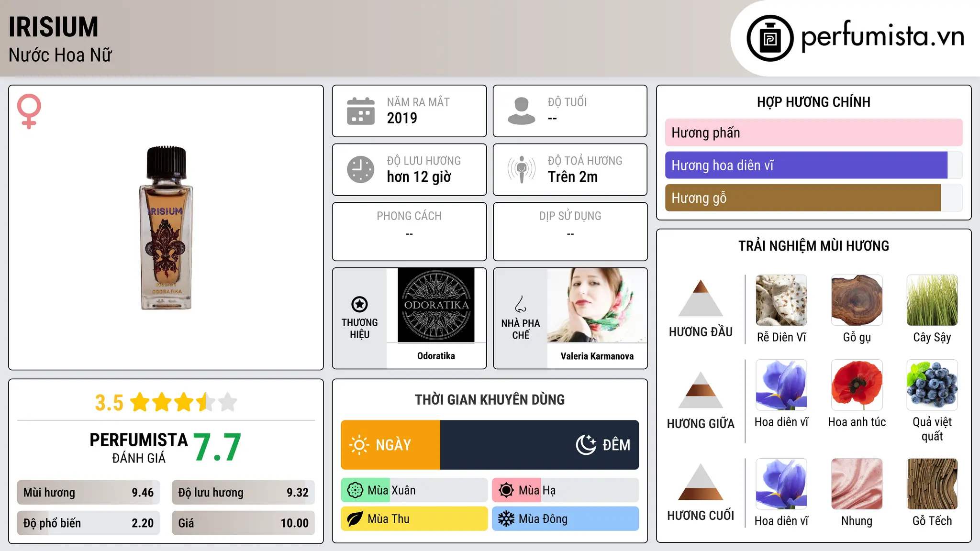This screenshot has width=980, height=551.
Task: Click the pink Hương phấn accord bar
Action: (814, 132)
